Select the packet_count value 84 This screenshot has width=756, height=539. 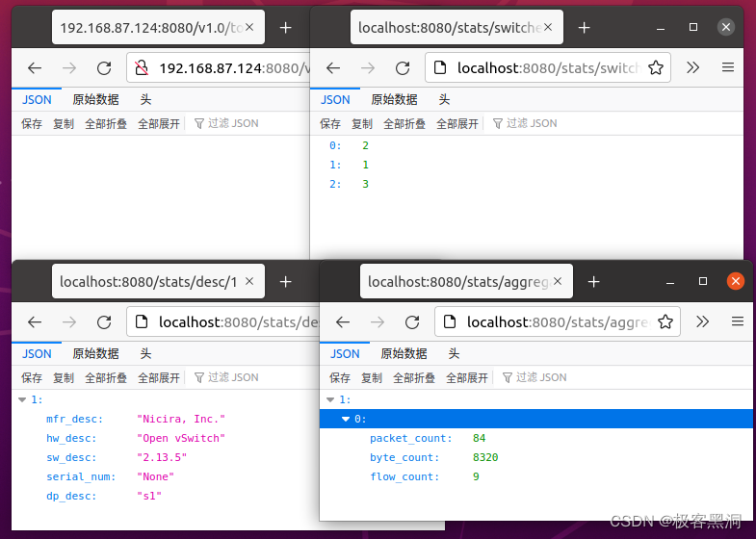(480, 438)
